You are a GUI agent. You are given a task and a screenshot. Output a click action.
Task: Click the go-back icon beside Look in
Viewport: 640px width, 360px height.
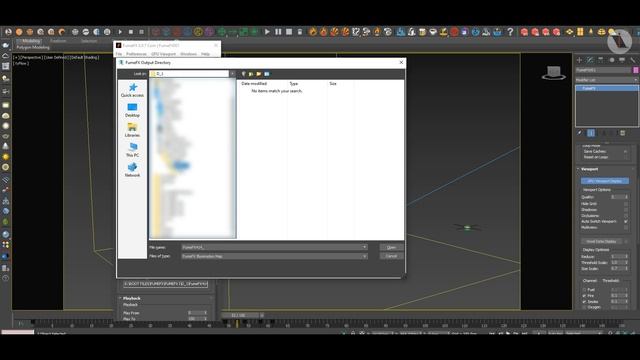243,74
